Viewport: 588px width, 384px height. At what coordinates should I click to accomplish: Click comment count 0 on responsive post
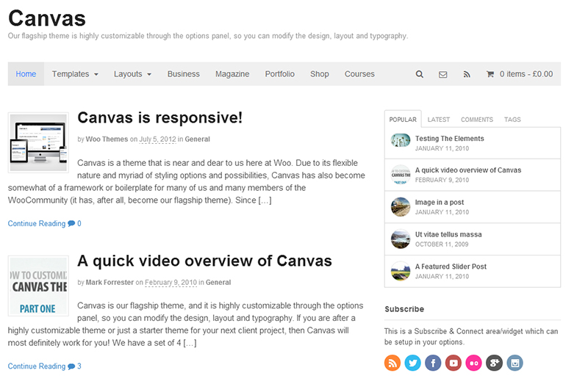click(79, 224)
